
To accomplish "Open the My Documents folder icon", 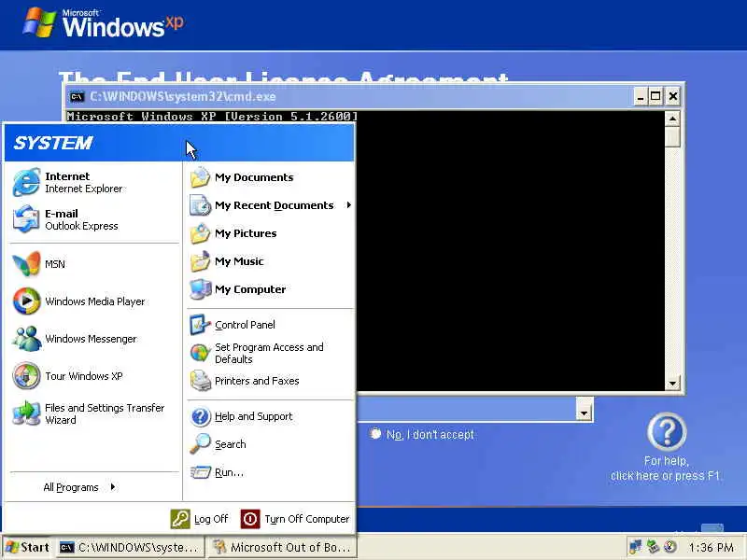I will click(200, 177).
